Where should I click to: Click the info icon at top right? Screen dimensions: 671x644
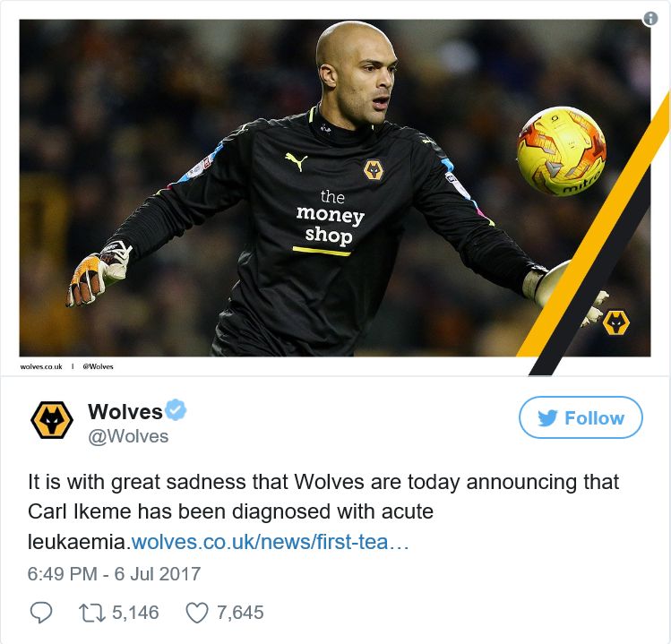pyautogui.click(x=650, y=19)
